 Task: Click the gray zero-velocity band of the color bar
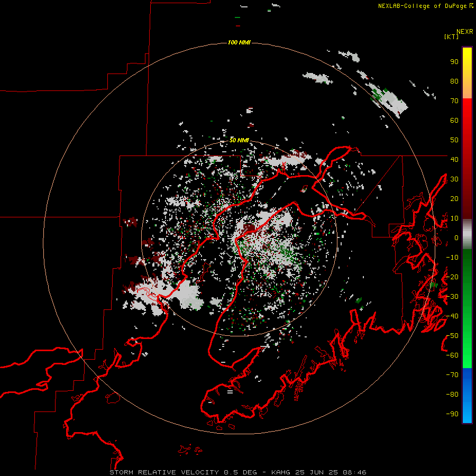pyautogui.click(x=467, y=234)
